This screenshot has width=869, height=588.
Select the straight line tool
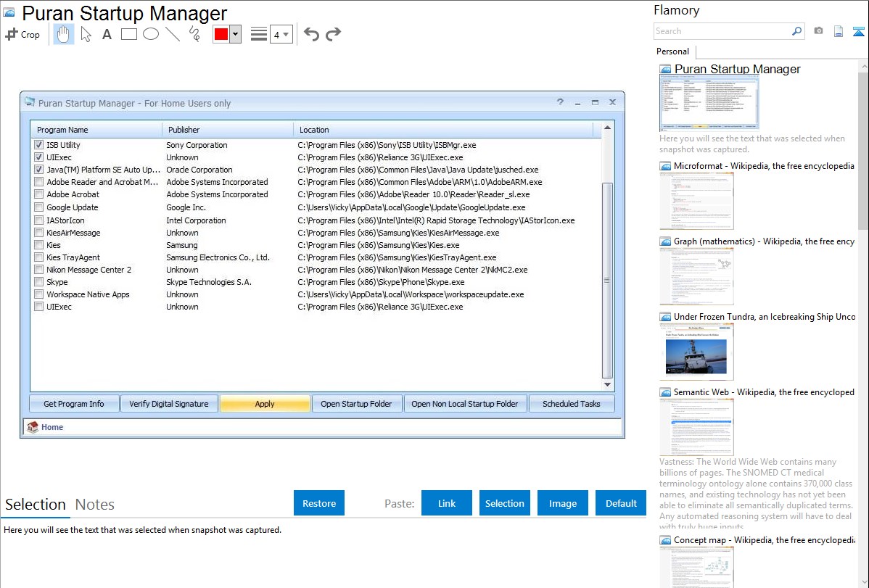[x=173, y=34]
